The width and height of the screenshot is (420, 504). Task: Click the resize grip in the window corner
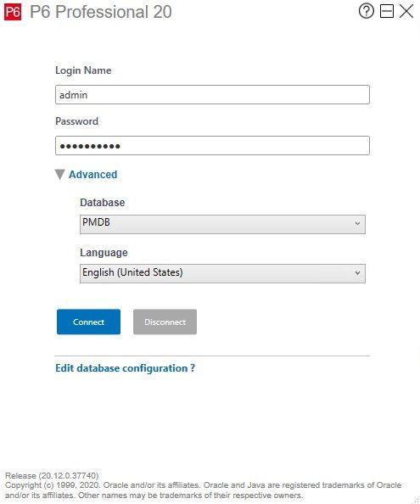coord(415,500)
